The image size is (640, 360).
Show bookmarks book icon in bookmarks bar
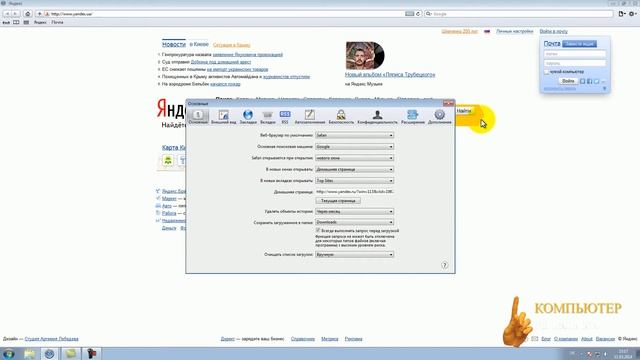click(16, 22)
